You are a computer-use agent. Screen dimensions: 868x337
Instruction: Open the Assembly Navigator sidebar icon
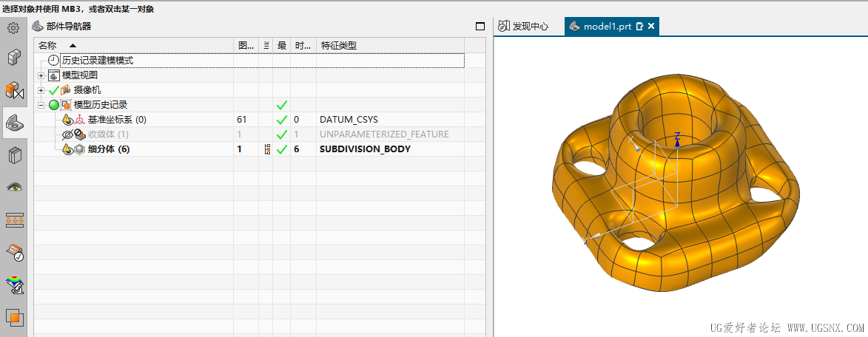[x=13, y=57]
